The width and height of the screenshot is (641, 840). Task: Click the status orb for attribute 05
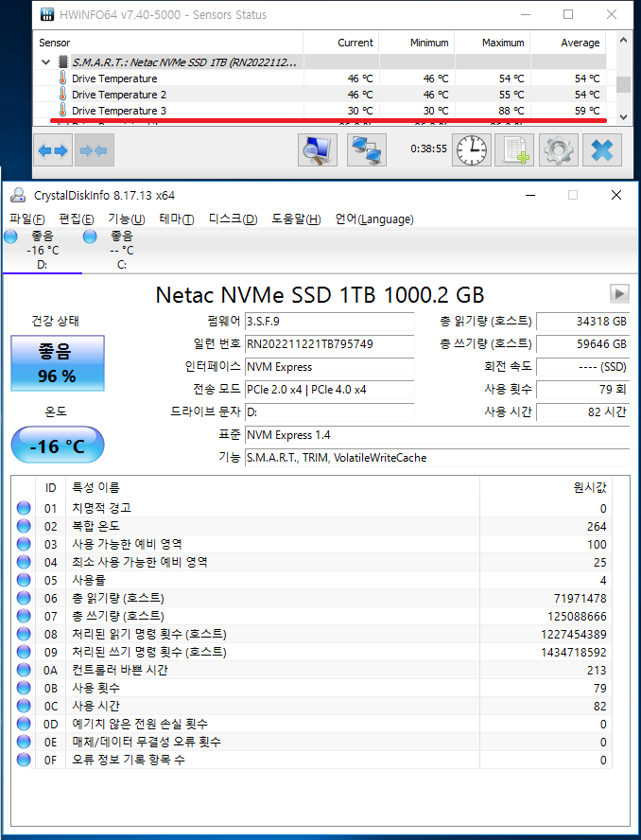click(24, 580)
